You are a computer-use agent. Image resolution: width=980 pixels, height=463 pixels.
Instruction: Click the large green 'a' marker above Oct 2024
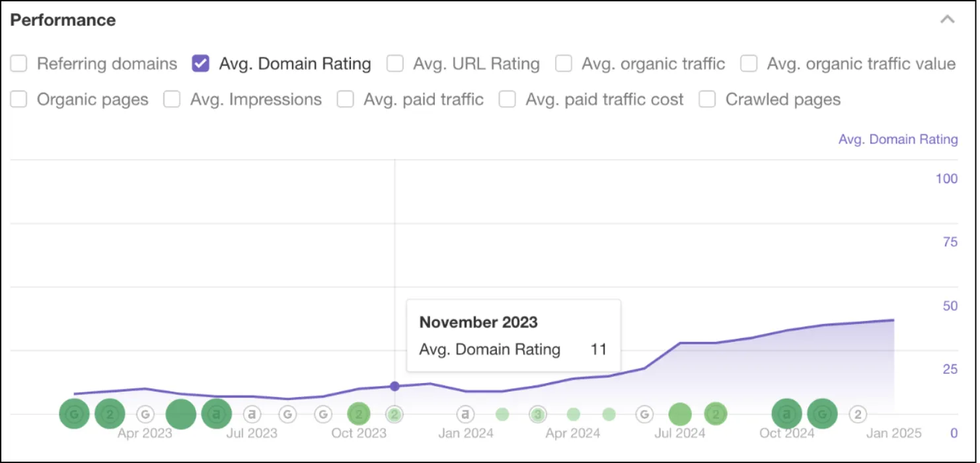click(787, 415)
